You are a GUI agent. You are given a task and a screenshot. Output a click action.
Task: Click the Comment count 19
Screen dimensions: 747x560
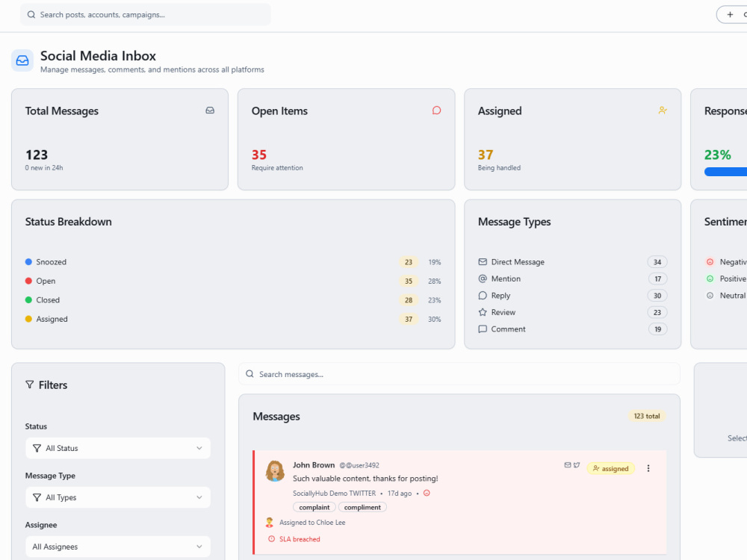click(x=657, y=329)
